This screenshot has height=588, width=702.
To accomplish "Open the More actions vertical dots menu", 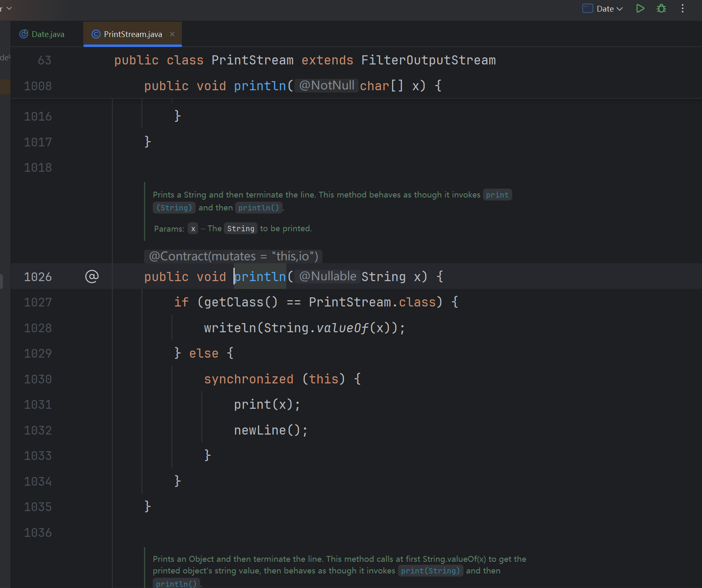I will (x=682, y=8).
